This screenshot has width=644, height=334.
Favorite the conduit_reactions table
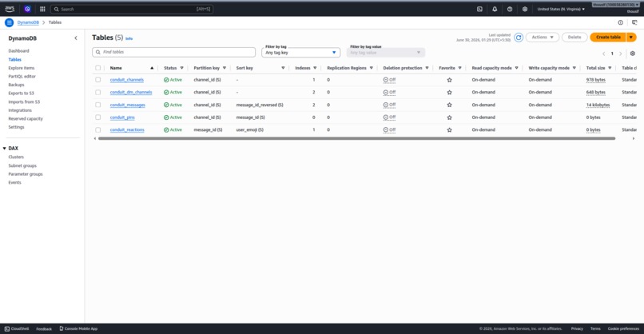449,129
